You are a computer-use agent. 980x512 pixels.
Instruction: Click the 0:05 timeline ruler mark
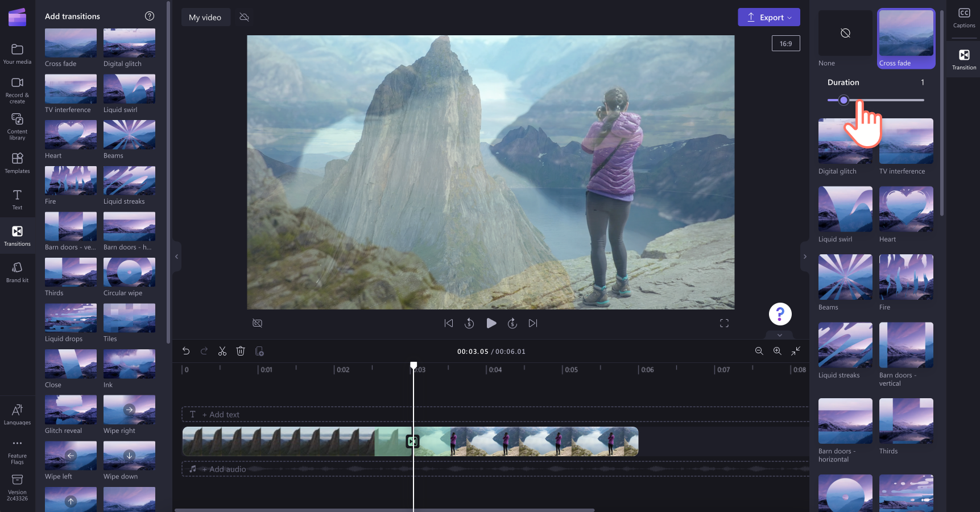pos(570,370)
